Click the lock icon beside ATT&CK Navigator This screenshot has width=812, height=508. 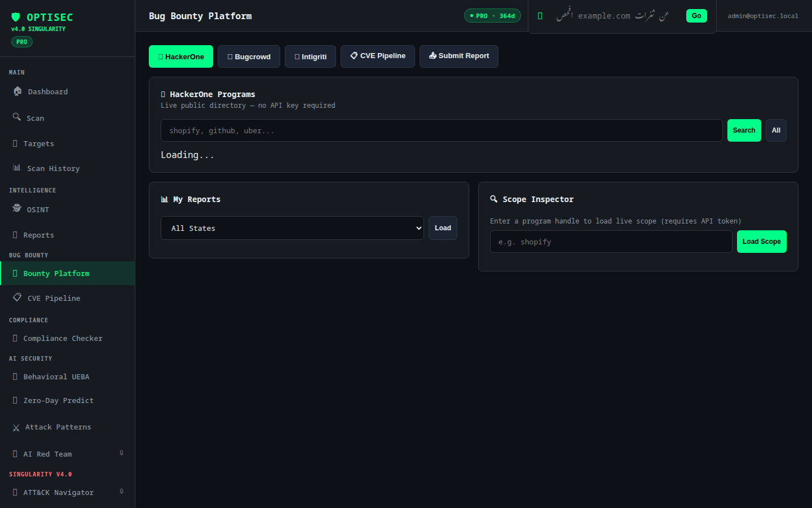click(x=121, y=491)
